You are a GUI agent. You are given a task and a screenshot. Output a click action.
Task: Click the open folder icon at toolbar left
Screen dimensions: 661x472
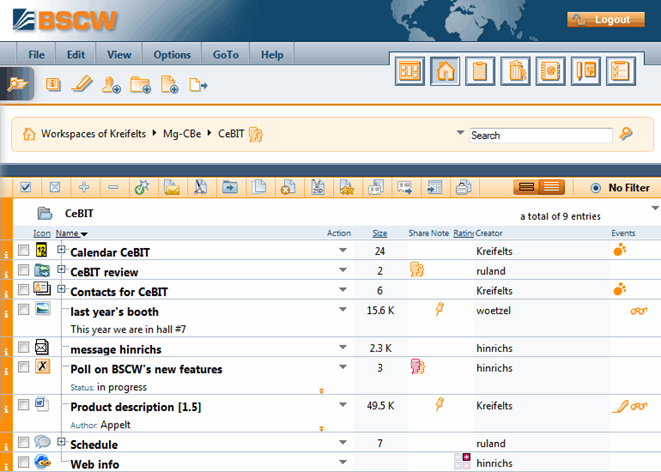coord(18,84)
